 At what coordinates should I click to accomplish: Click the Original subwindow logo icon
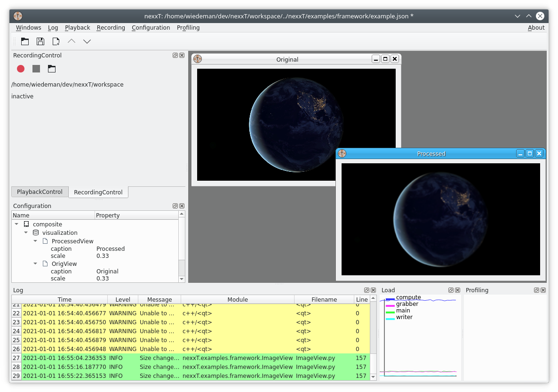click(198, 59)
